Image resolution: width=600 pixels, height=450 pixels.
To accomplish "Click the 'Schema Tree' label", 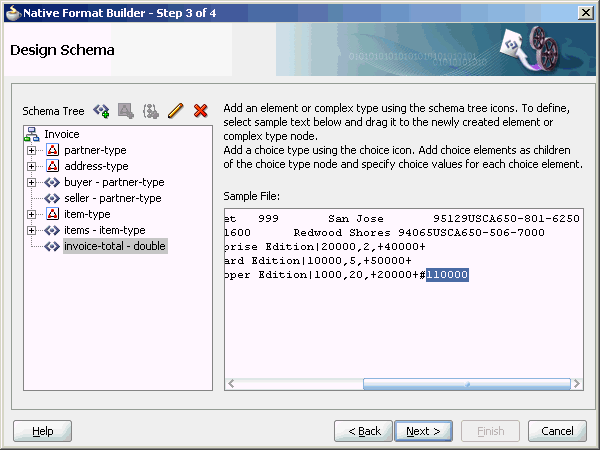I will click(x=53, y=111).
